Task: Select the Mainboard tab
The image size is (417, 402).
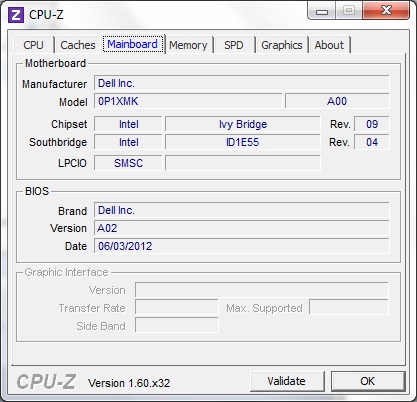Action: pos(133,44)
